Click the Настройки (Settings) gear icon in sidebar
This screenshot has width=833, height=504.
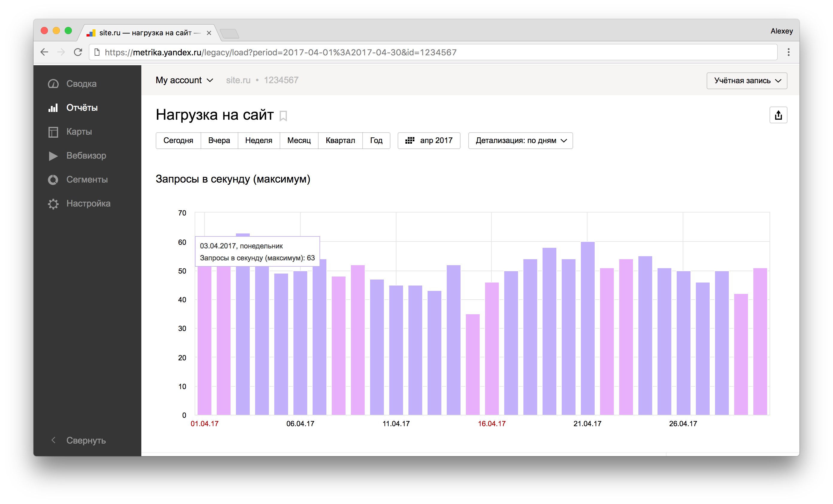54,203
